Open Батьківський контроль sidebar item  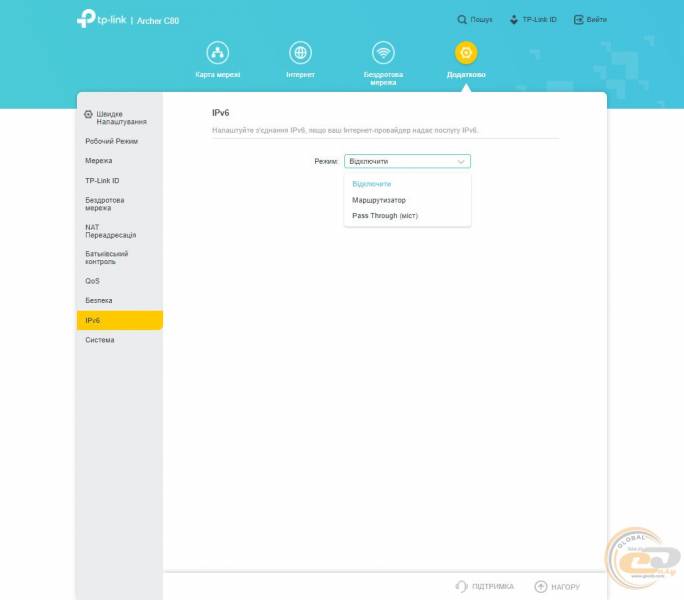(x=120, y=258)
